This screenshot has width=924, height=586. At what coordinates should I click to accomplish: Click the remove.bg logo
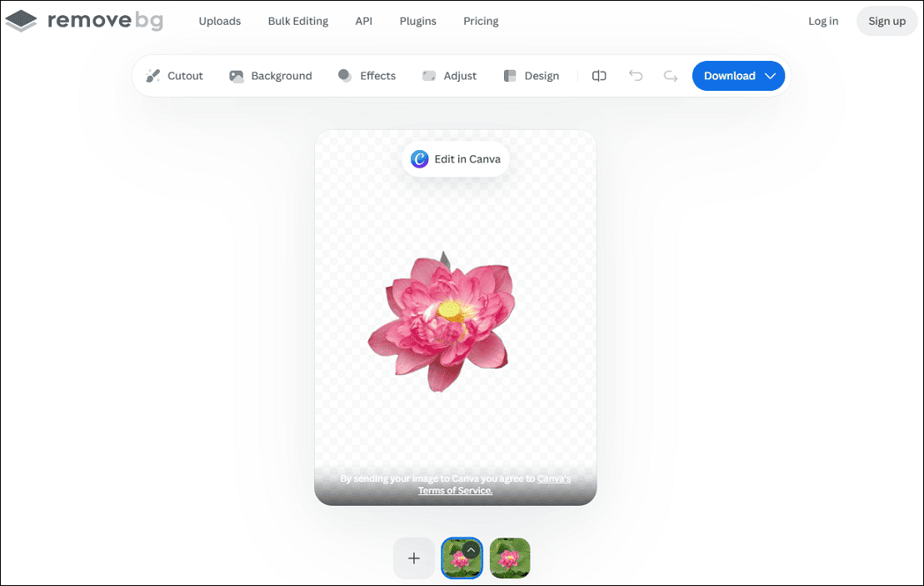pos(84,20)
